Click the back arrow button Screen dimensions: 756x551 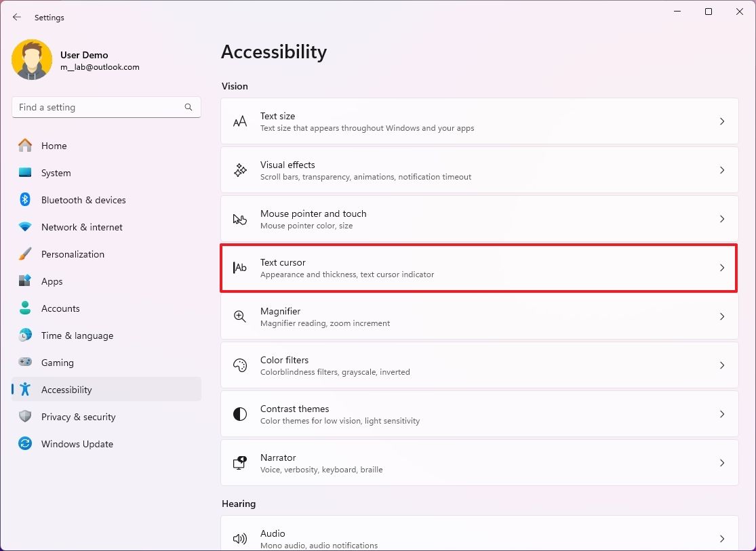pos(16,17)
